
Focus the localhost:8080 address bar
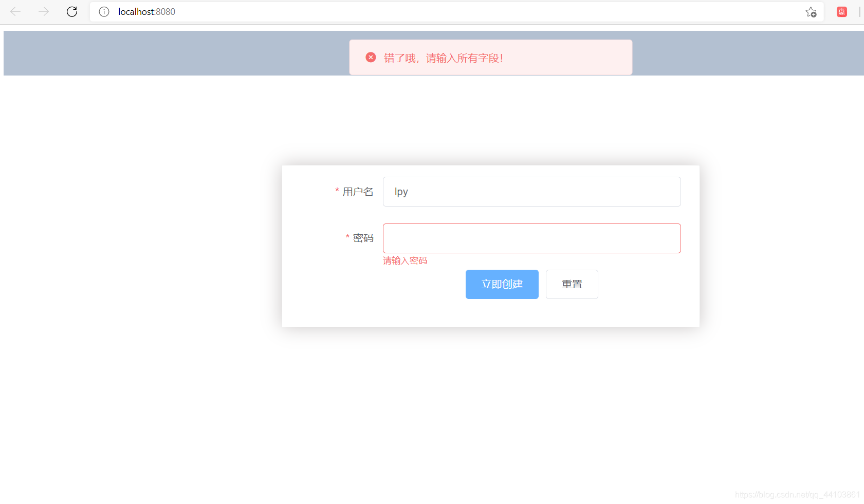(x=456, y=12)
